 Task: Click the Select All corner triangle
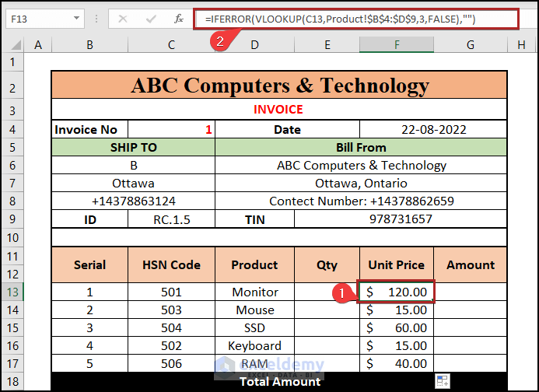tap(15, 44)
